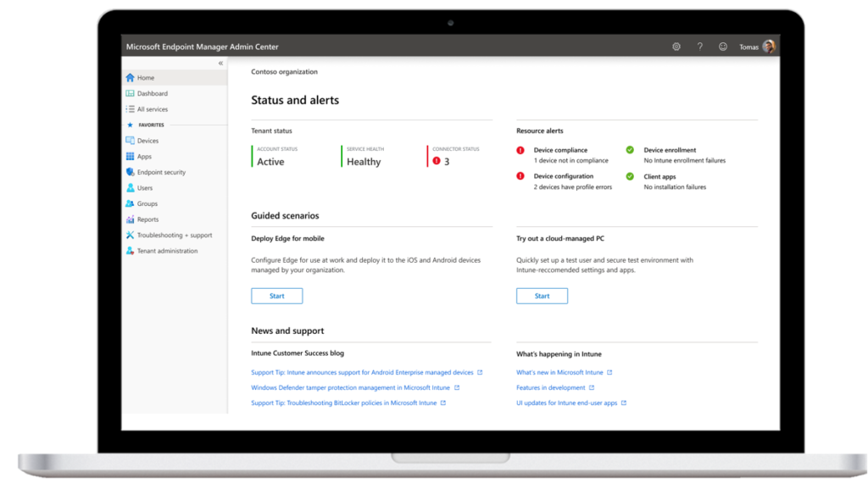Open the settings gear icon
The width and height of the screenshot is (868, 489).
click(676, 47)
